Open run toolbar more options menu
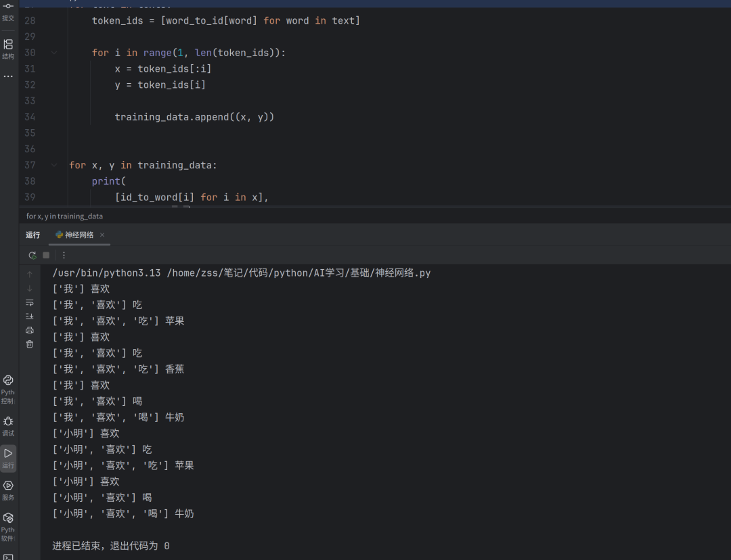Image resolution: width=731 pixels, height=560 pixels. (x=64, y=255)
